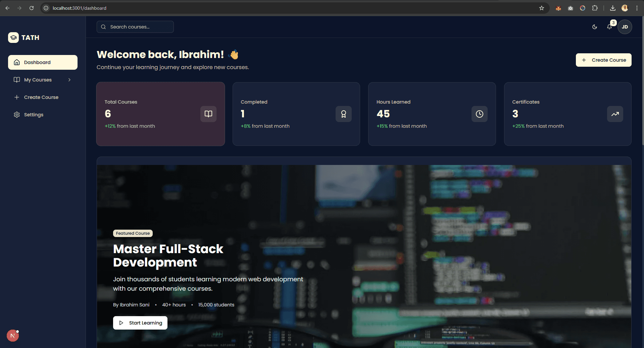Click the plus icon beside Create Course sidebar item
Viewport: 644px width, 348px height.
16,97
